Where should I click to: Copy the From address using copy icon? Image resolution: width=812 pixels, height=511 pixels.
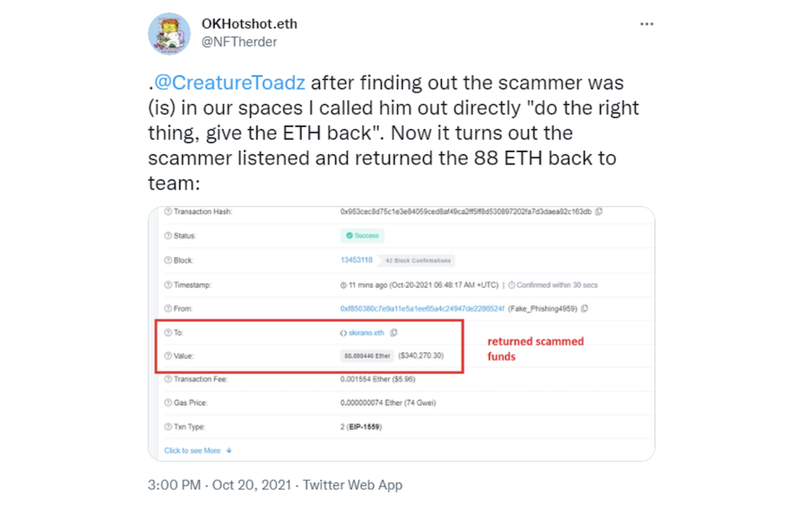[x=585, y=309]
